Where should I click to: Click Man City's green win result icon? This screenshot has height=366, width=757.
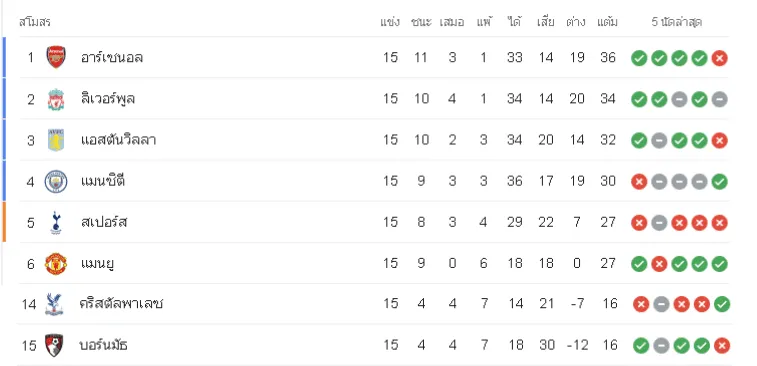coord(719,182)
